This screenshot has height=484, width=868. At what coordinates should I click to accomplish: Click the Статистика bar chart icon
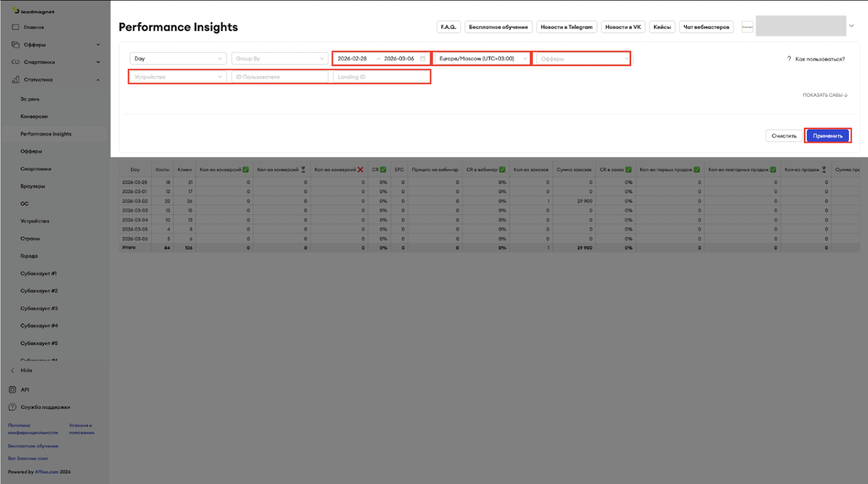16,80
